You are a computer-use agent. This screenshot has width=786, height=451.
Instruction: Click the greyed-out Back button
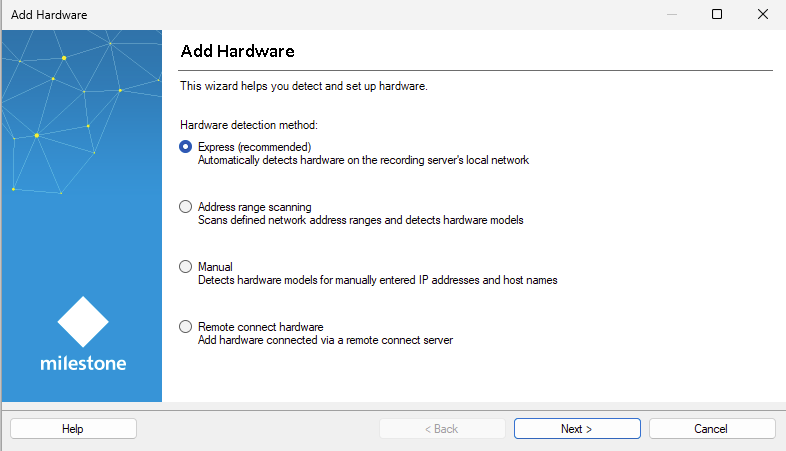(442, 429)
